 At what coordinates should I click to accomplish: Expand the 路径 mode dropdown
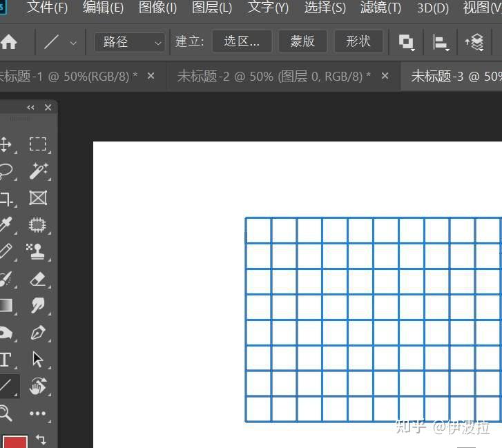130,42
